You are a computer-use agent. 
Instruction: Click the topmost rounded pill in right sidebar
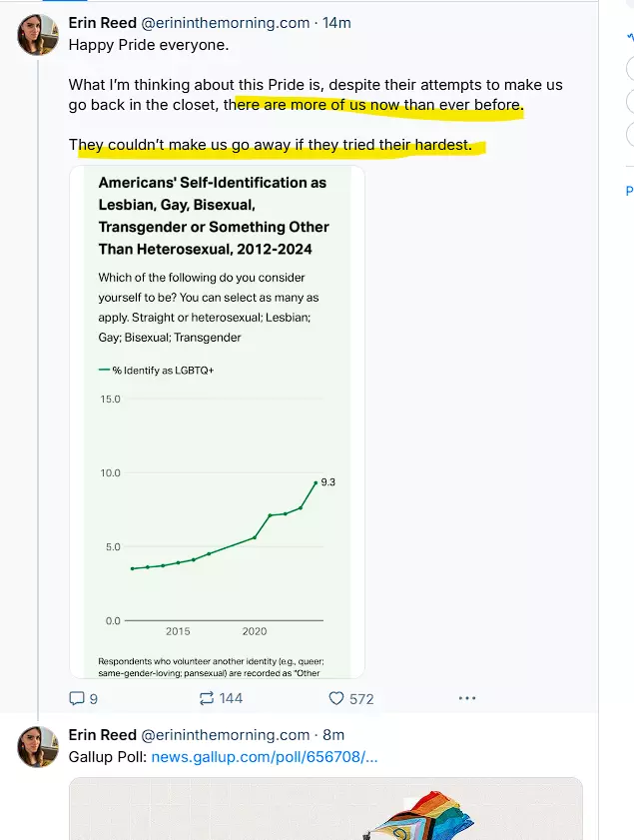pyautogui.click(x=629, y=70)
